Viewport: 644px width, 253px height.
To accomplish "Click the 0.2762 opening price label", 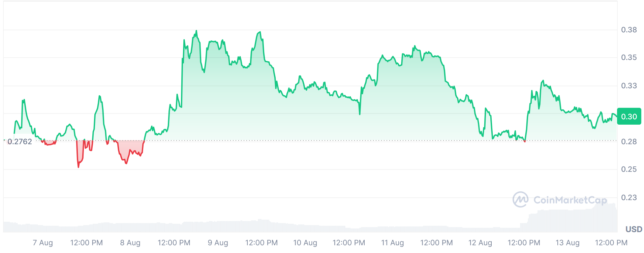I will tap(20, 141).
